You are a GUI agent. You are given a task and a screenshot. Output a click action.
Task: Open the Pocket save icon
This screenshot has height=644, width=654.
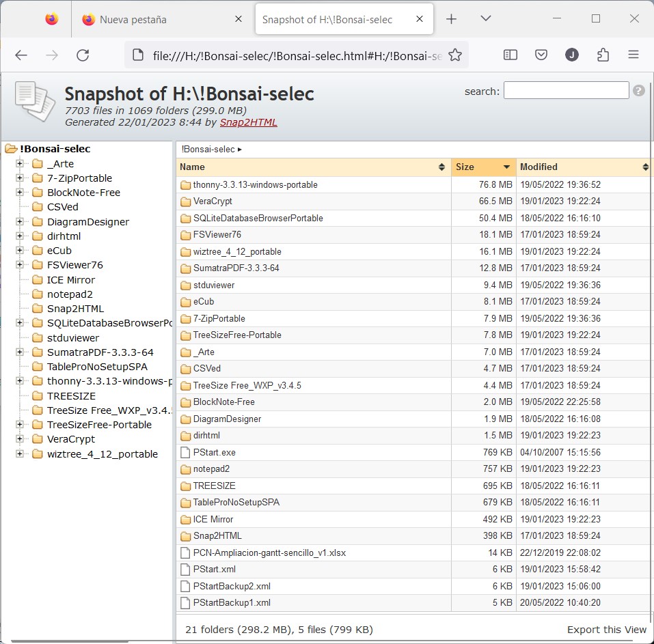541,55
